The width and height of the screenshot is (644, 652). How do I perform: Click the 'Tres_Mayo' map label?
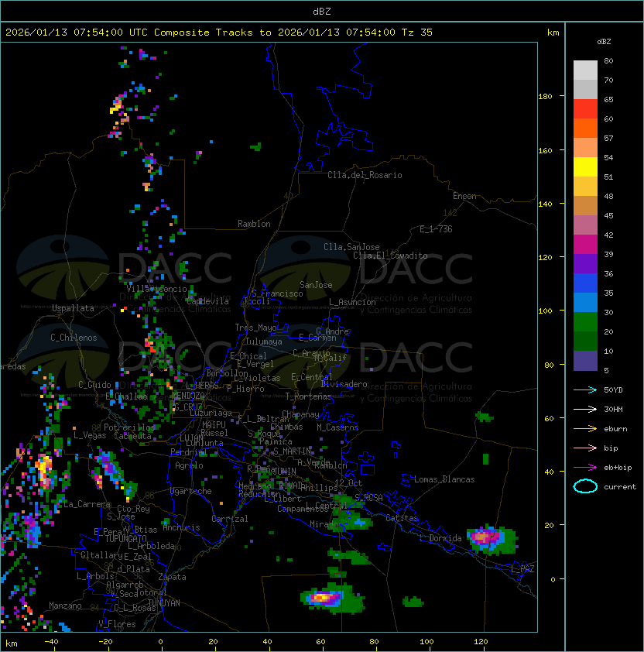pos(255,328)
